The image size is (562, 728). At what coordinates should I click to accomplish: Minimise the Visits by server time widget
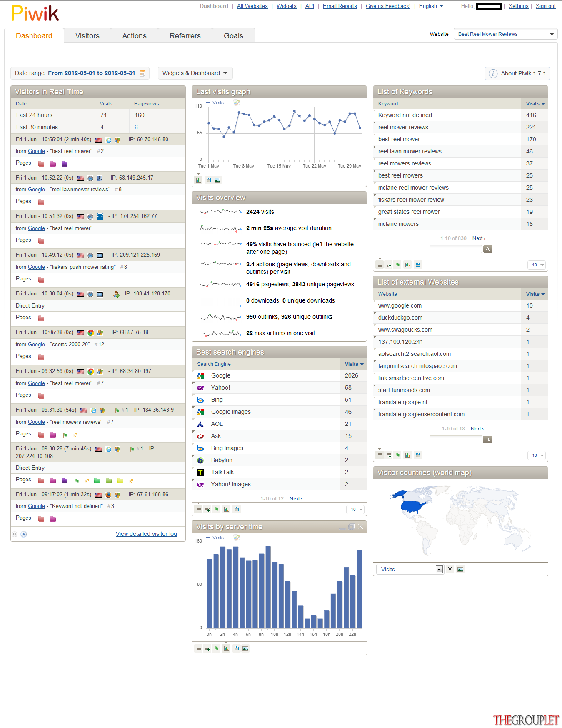click(342, 527)
